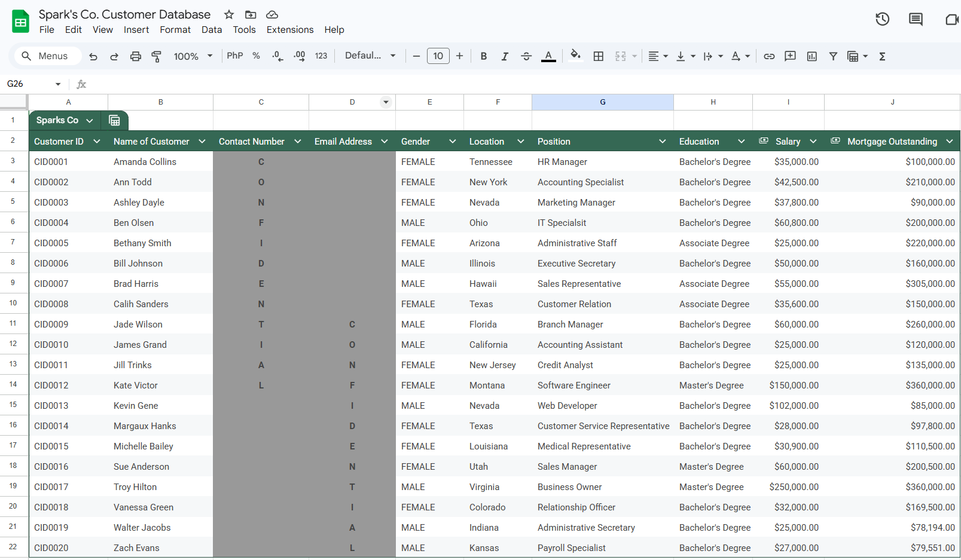Search the Menus box
This screenshot has width=961, height=560.
pyautogui.click(x=47, y=56)
